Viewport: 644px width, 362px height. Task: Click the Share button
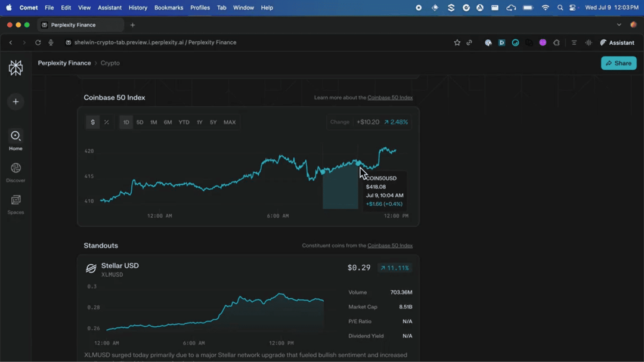click(618, 63)
